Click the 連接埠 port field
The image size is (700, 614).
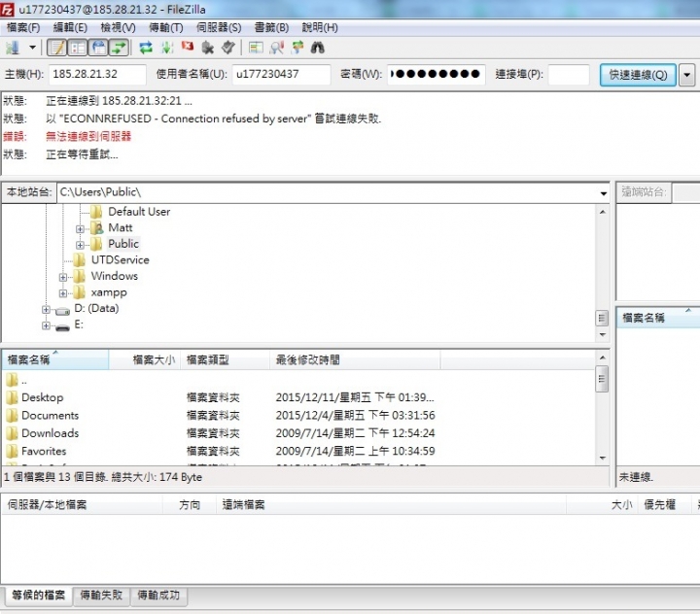point(569,74)
